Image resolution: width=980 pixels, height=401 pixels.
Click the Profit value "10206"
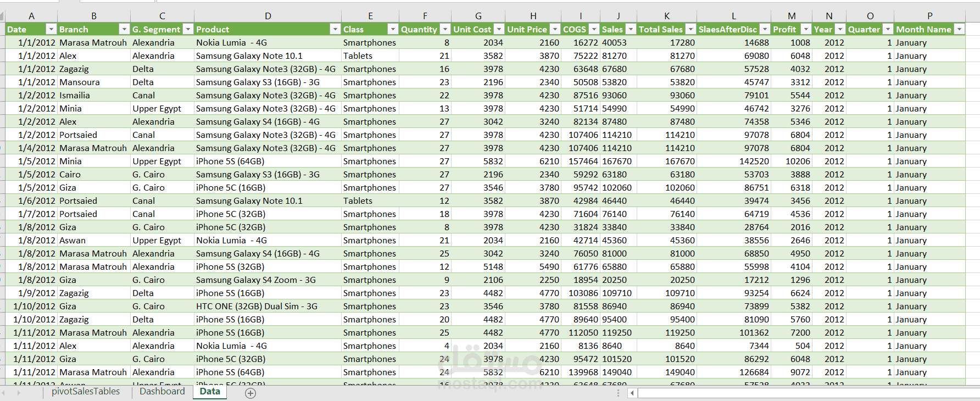click(792, 161)
